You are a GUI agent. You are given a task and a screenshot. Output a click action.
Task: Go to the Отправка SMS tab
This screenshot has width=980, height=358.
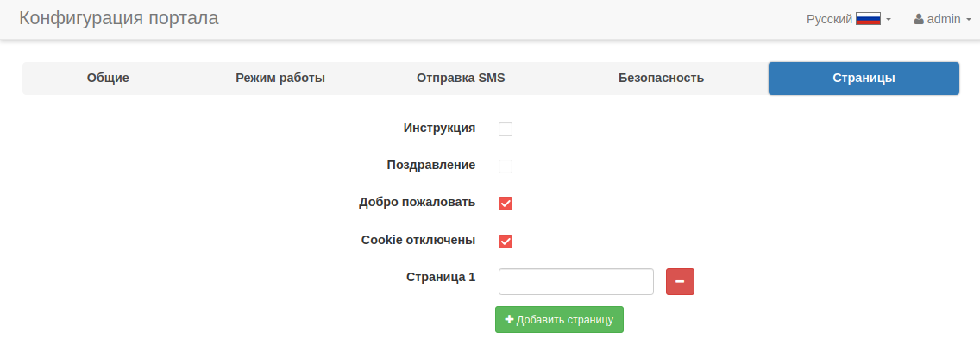click(x=461, y=79)
